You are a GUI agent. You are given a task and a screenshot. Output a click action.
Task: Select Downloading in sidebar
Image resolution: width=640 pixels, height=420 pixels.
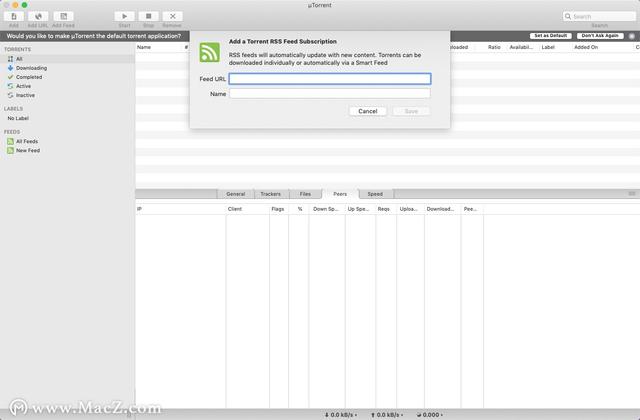[x=67, y=68]
